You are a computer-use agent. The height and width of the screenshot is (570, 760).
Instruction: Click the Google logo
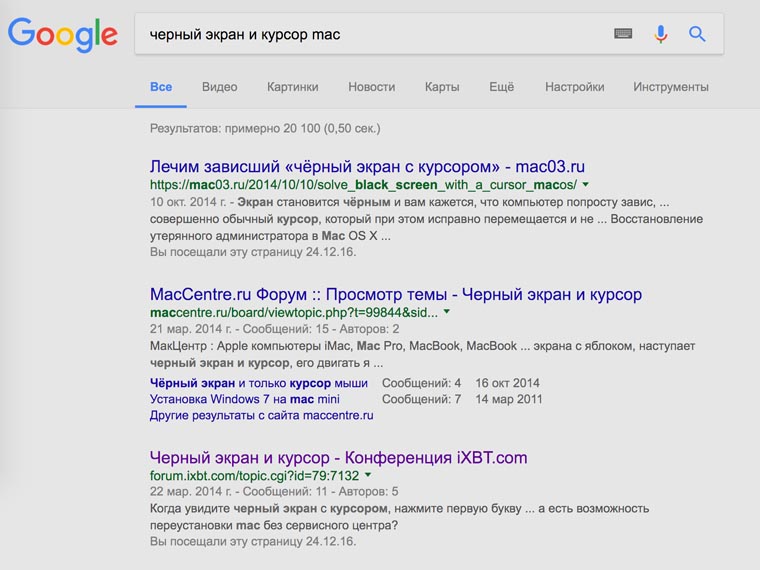click(x=62, y=35)
